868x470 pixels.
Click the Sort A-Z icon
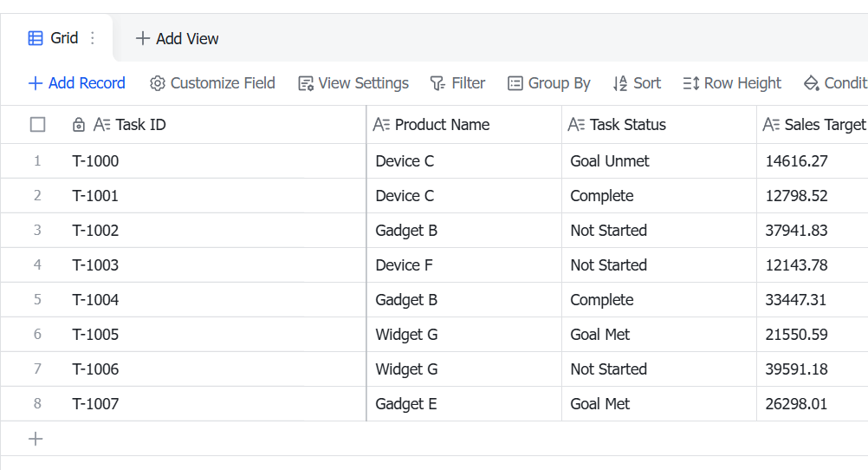(620, 83)
